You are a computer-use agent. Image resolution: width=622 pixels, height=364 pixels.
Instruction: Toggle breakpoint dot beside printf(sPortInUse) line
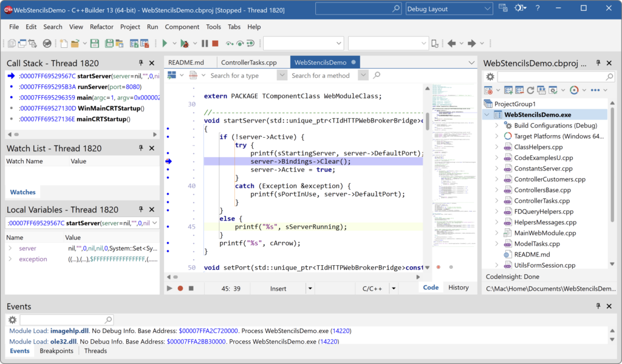pos(168,194)
